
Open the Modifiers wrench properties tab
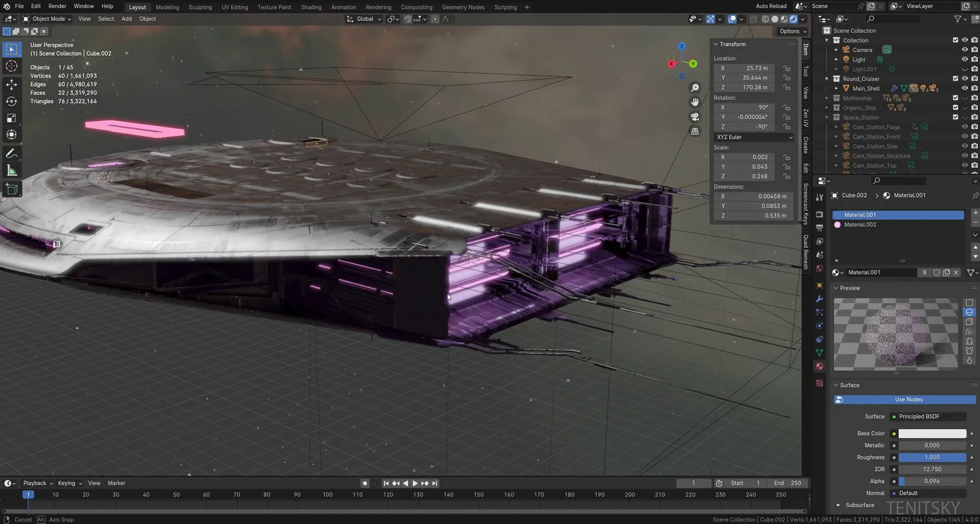[x=820, y=298]
